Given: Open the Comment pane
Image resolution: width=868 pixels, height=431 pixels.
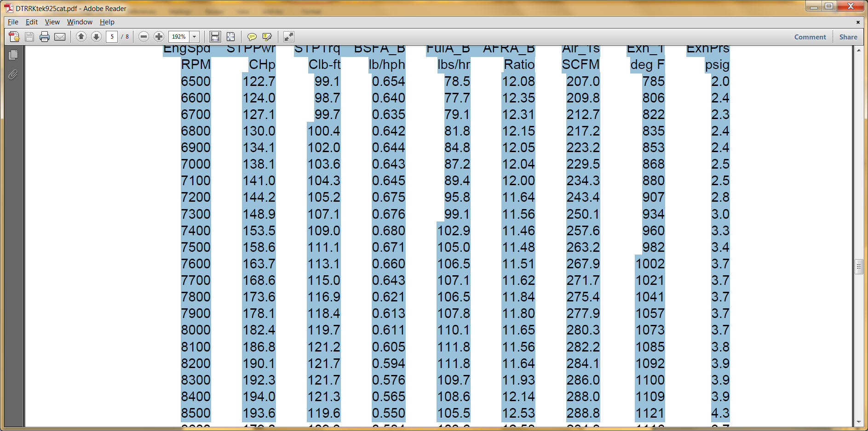Looking at the screenshot, I should (810, 37).
